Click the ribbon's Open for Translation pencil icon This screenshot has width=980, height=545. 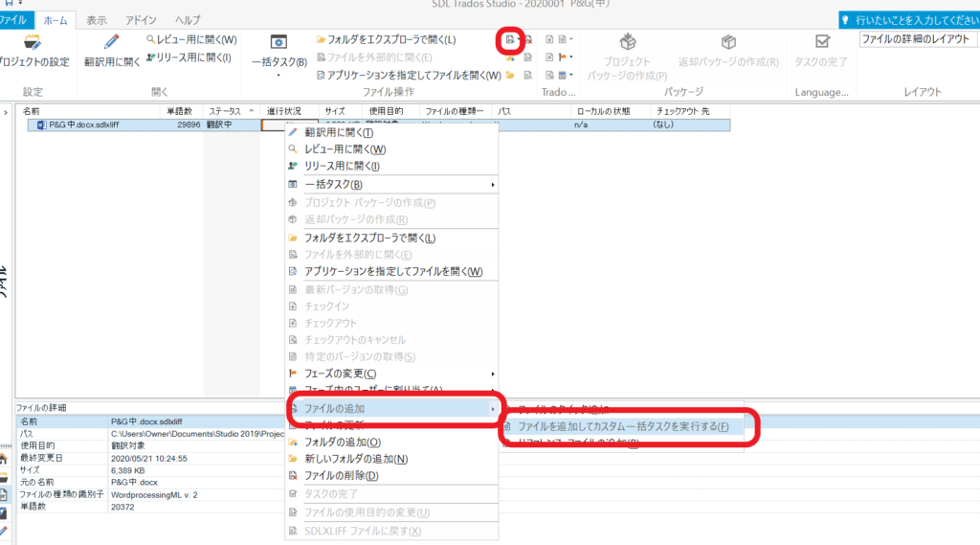111,42
